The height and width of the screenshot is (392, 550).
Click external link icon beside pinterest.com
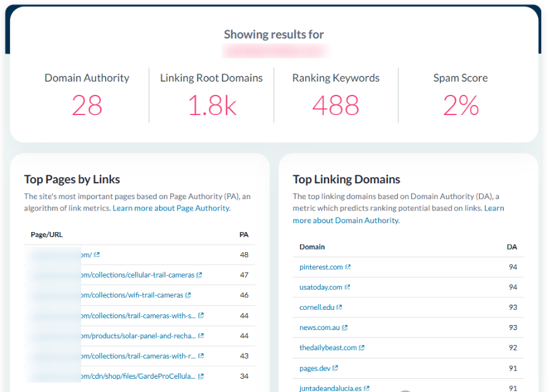348,267
